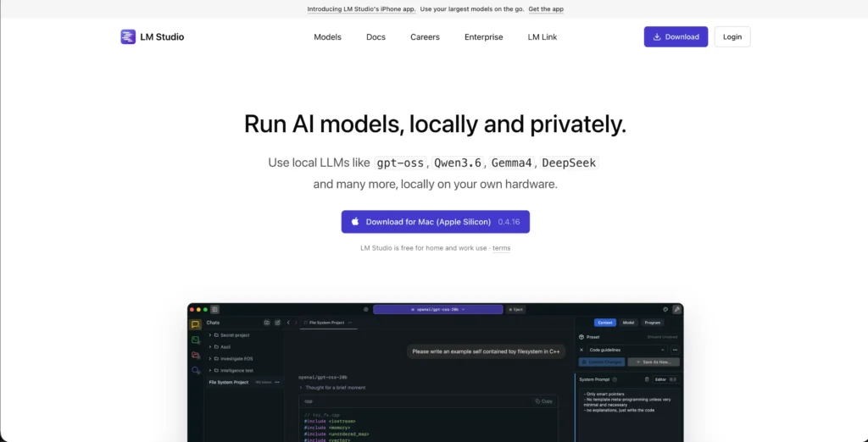
Task: Click Discard Unsaved text
Action: [x=662, y=337]
